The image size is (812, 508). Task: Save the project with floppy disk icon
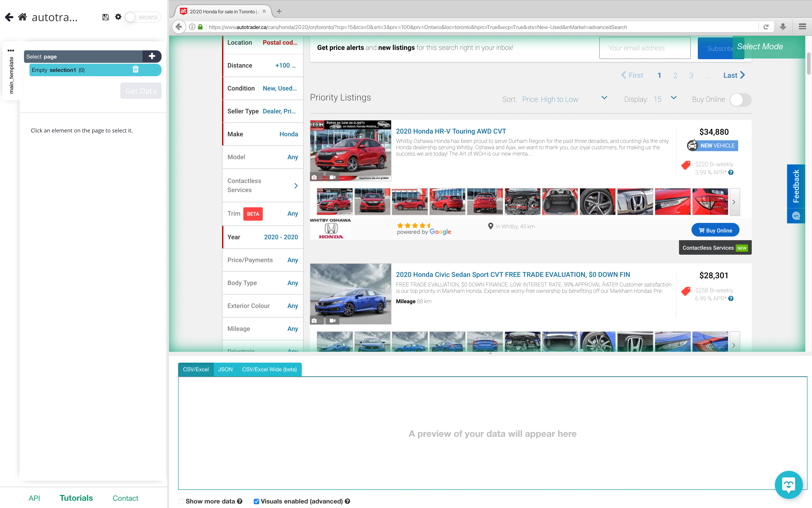point(106,17)
